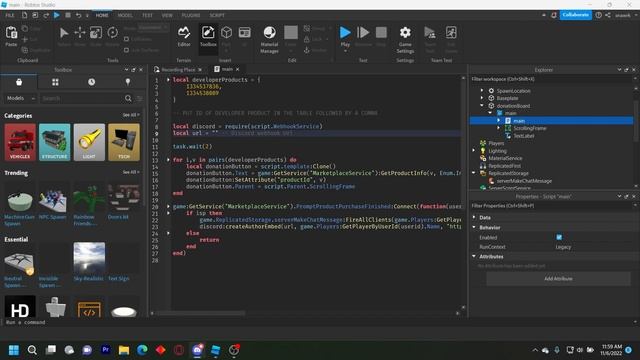
Task: Expand SpawnLocation in Explorer
Action: click(482, 91)
